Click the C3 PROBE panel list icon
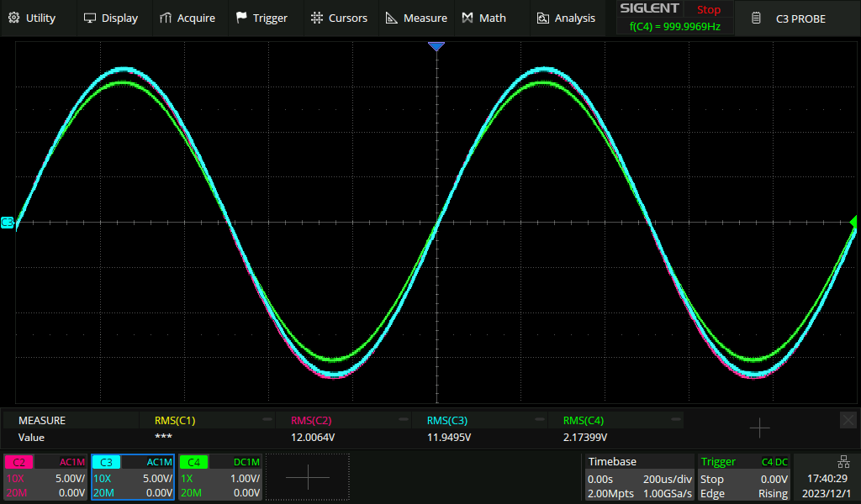Viewport: 861px width, 504px height. [756, 18]
